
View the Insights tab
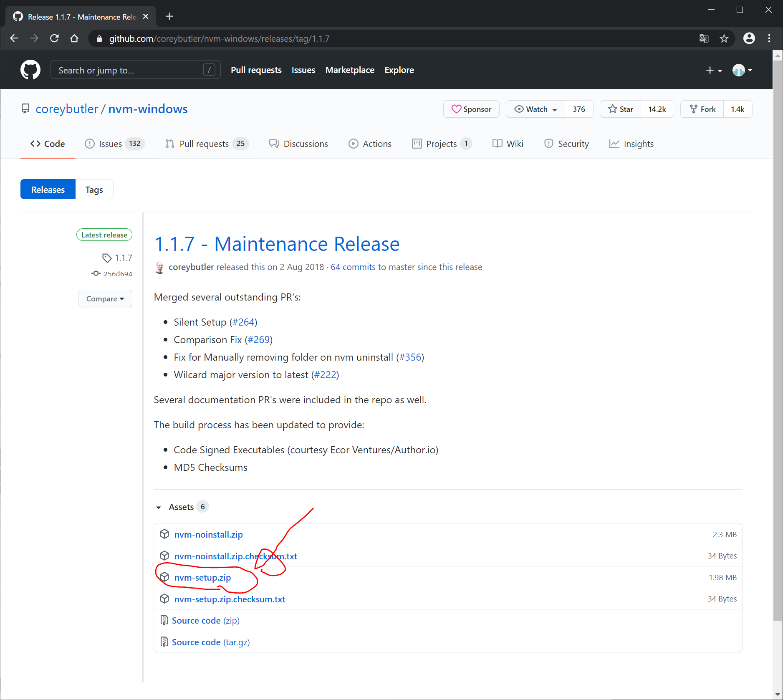pyautogui.click(x=631, y=144)
